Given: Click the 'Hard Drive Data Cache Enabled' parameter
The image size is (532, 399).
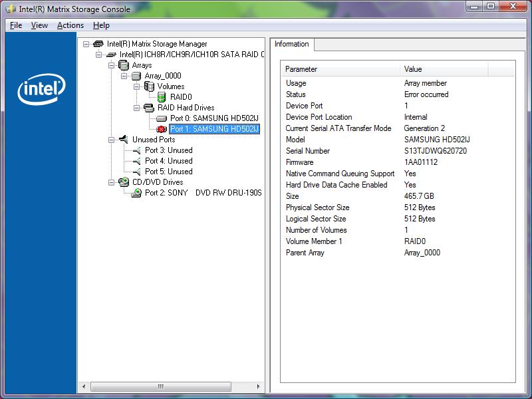Looking at the screenshot, I should click(x=336, y=185).
